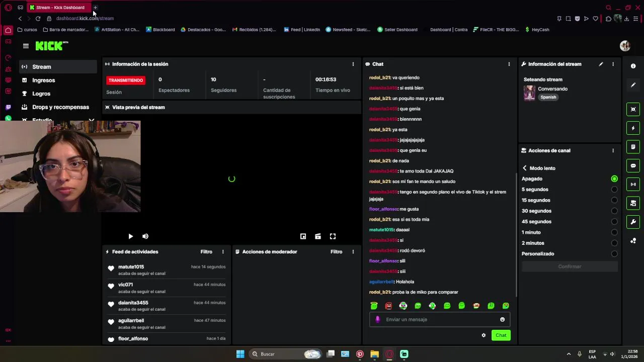Open the Información del stream three-dot menu
The width and height of the screenshot is (644, 362).
point(613,64)
